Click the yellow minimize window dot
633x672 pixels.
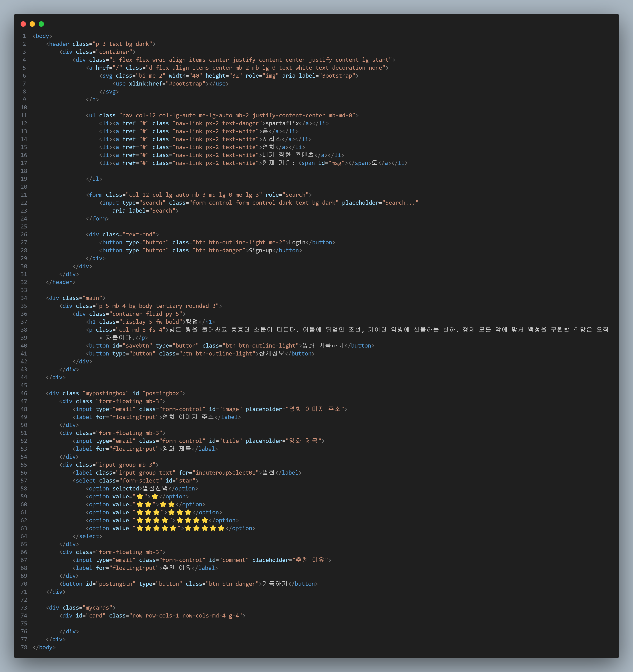32,24
